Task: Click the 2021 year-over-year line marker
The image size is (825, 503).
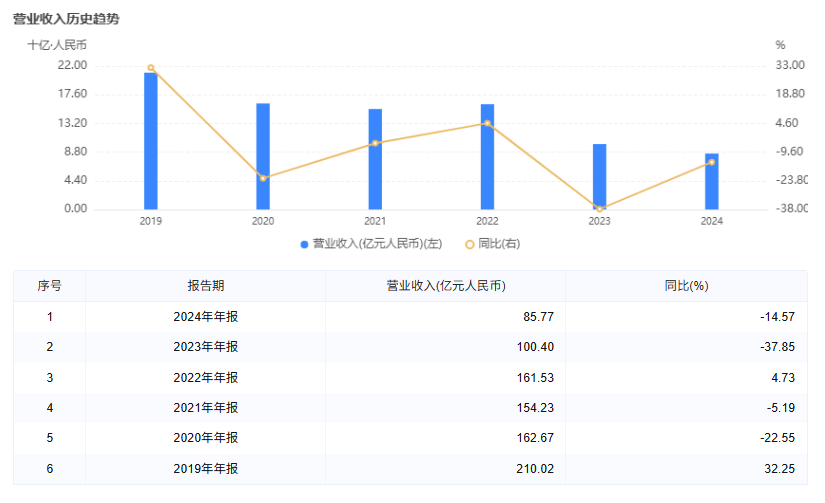Action: point(375,144)
